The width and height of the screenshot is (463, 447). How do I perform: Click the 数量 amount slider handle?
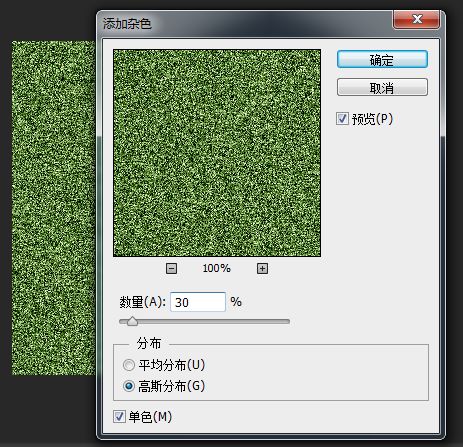[132, 321]
